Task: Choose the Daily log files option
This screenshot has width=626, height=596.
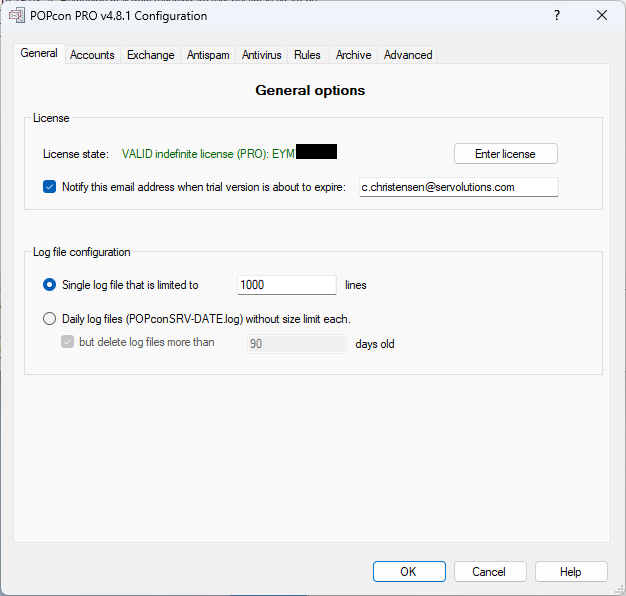Action: point(50,319)
